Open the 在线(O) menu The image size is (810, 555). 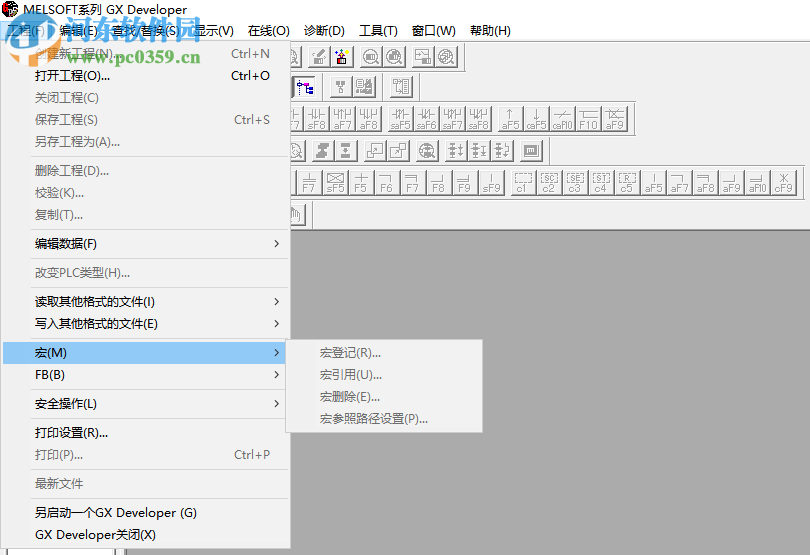pyautogui.click(x=269, y=30)
